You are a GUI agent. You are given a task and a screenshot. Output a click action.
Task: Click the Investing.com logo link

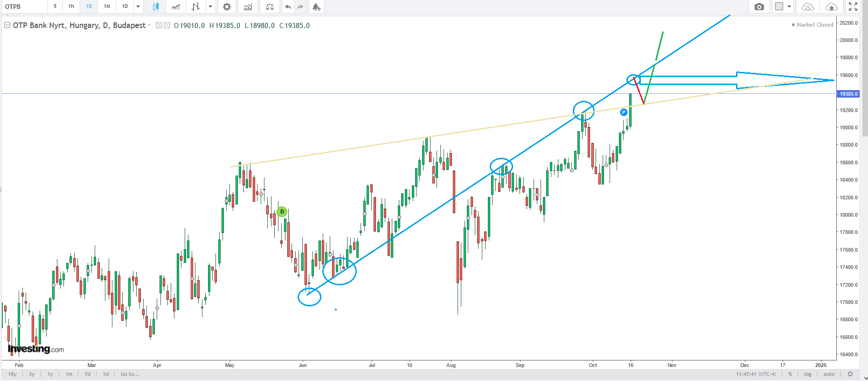click(x=36, y=349)
